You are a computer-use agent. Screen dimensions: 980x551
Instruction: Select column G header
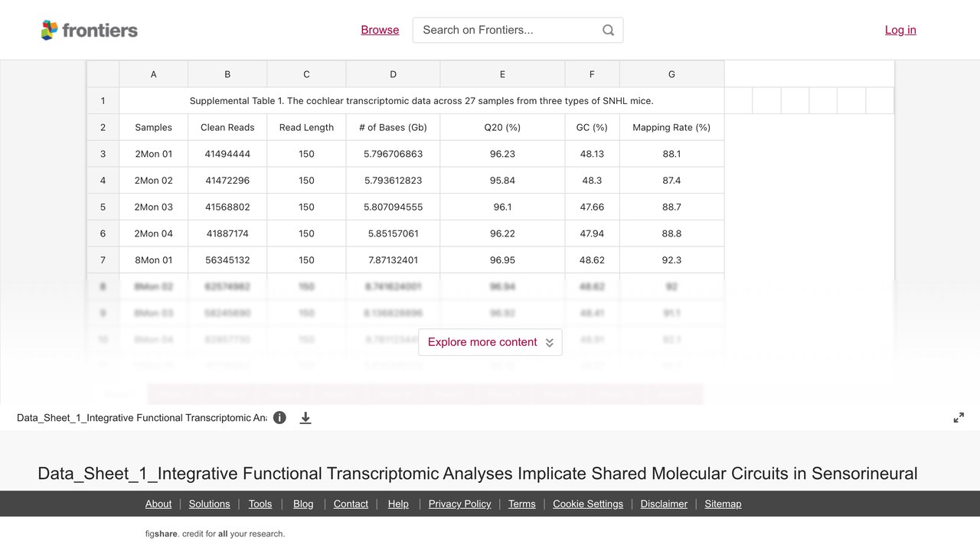671,74
